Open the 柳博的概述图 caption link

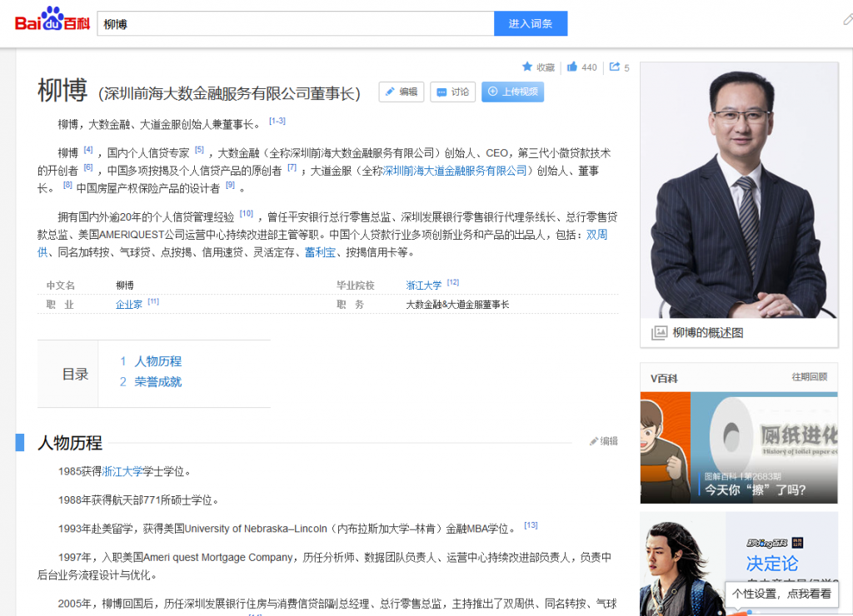(708, 333)
